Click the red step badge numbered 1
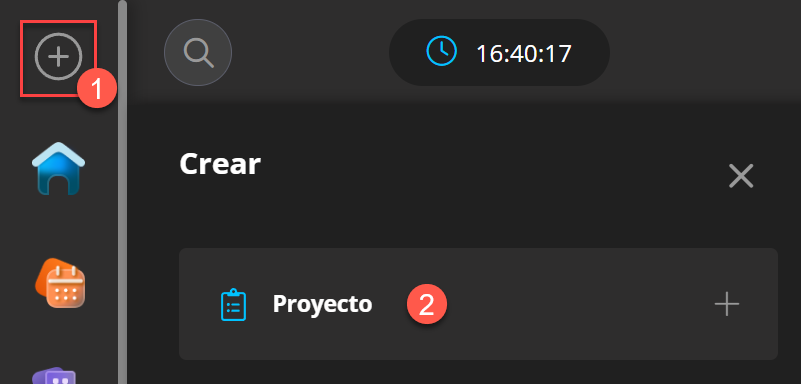 click(x=97, y=88)
